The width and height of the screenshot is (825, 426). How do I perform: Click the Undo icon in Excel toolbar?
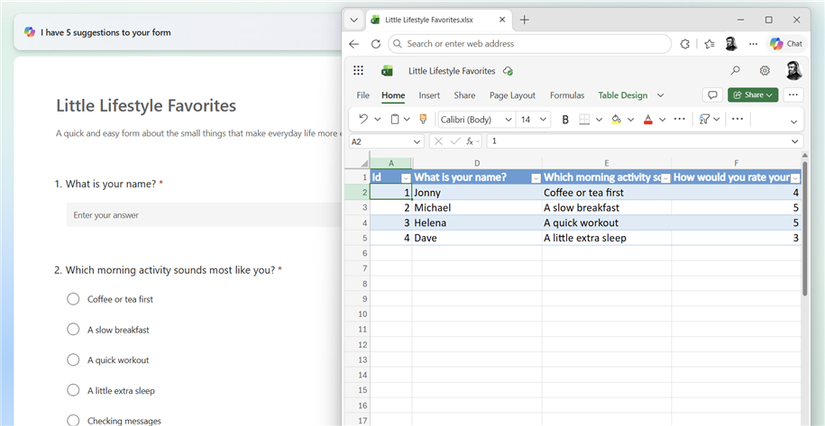pos(363,119)
